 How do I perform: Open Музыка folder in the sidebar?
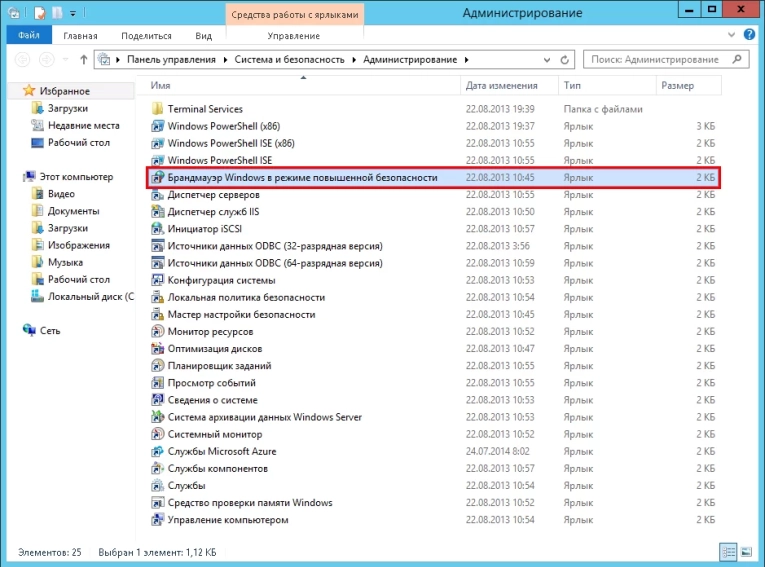65,262
